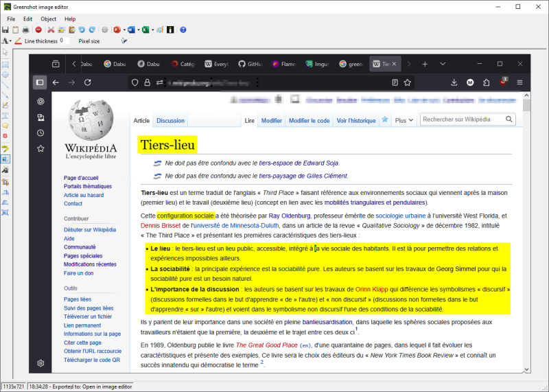The width and height of the screenshot is (549, 392).
Task: Click 'Exported to: Open in image editor' status
Action: 80,387
